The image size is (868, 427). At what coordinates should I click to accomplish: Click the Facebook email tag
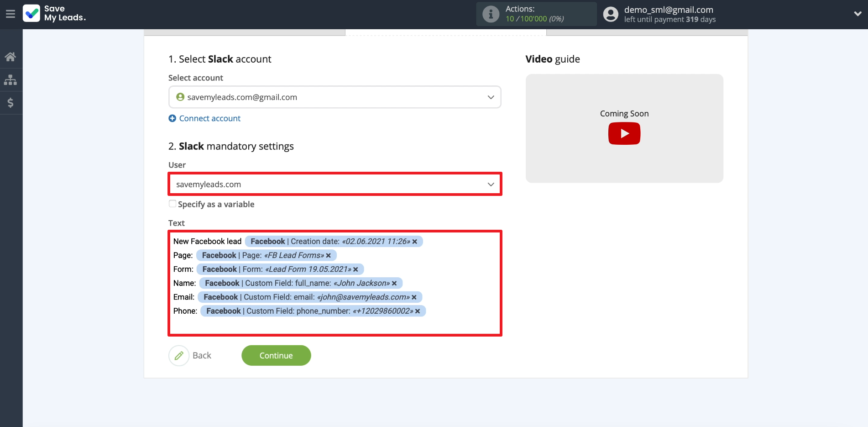tap(310, 297)
